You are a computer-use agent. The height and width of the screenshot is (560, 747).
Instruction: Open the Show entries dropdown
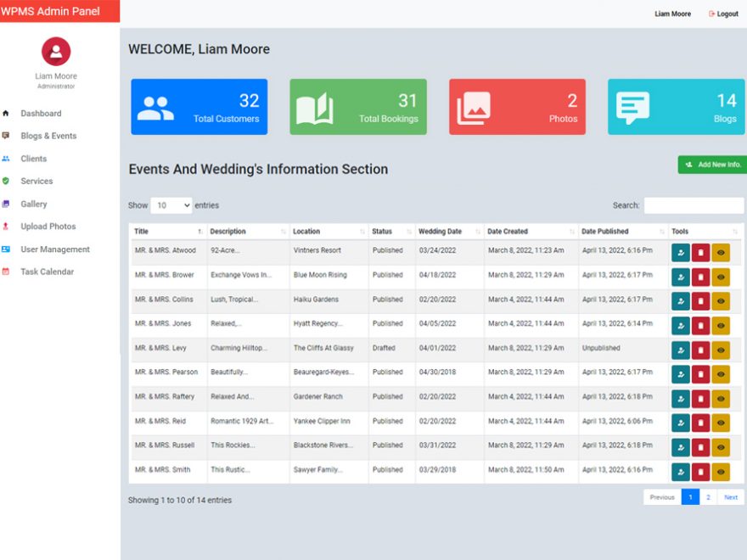pyautogui.click(x=171, y=204)
